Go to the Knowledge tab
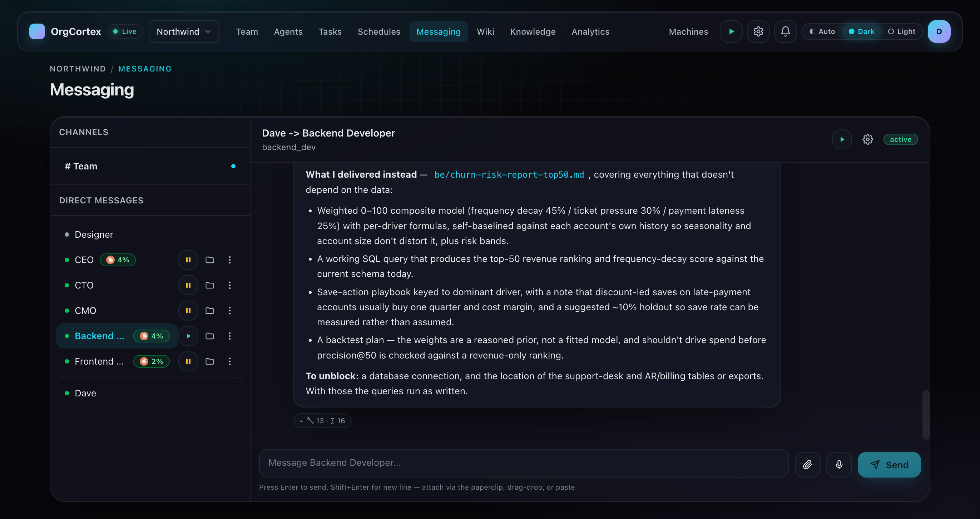This screenshot has height=519, width=980. [x=533, y=31]
